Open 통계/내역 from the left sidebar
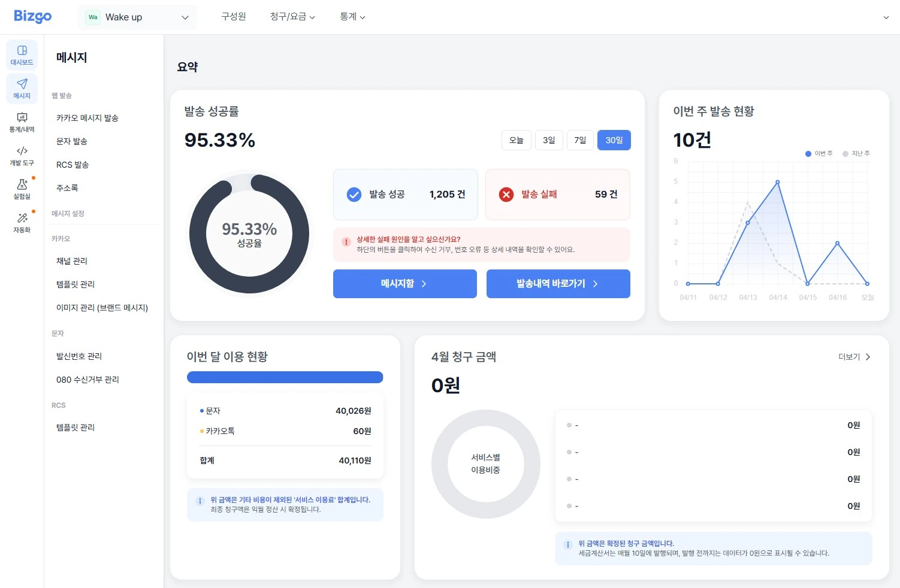900x588 pixels. pos(22,123)
